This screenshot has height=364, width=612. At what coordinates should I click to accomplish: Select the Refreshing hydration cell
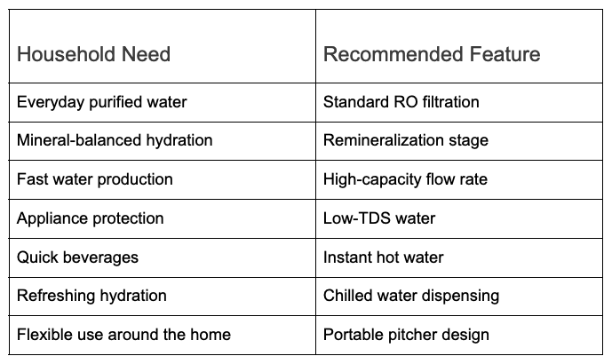coord(163,297)
